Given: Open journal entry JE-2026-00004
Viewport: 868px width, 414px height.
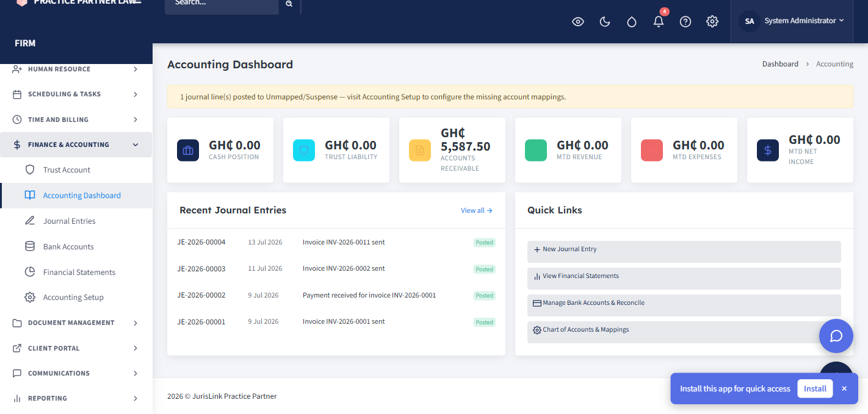Looking at the screenshot, I should (x=201, y=242).
